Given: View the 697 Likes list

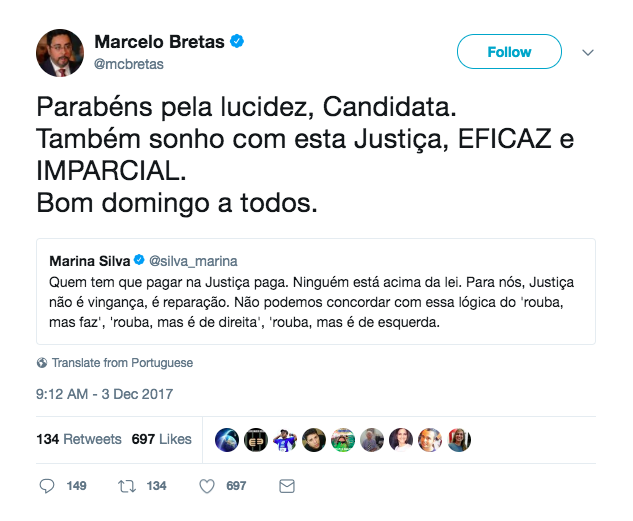Looking at the screenshot, I should [161, 439].
